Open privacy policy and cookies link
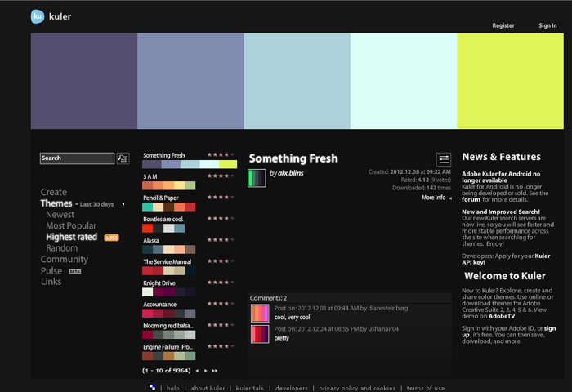The height and width of the screenshot is (392, 572). (x=357, y=388)
